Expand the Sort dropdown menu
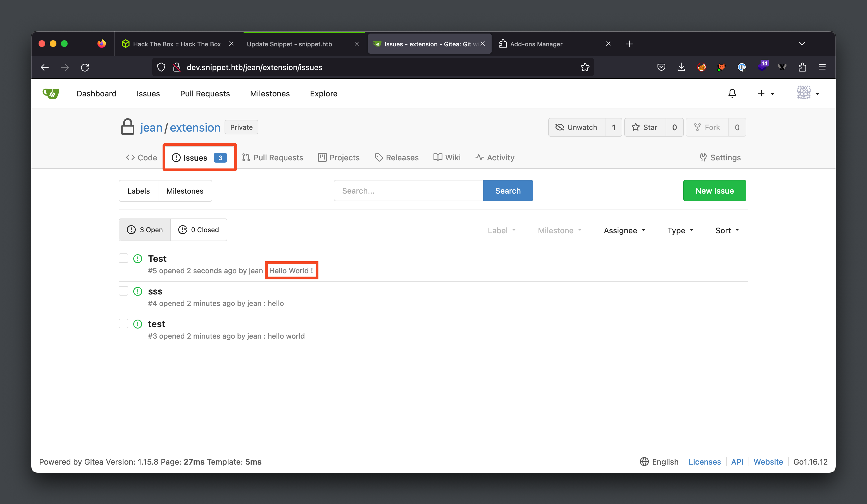 (x=727, y=230)
